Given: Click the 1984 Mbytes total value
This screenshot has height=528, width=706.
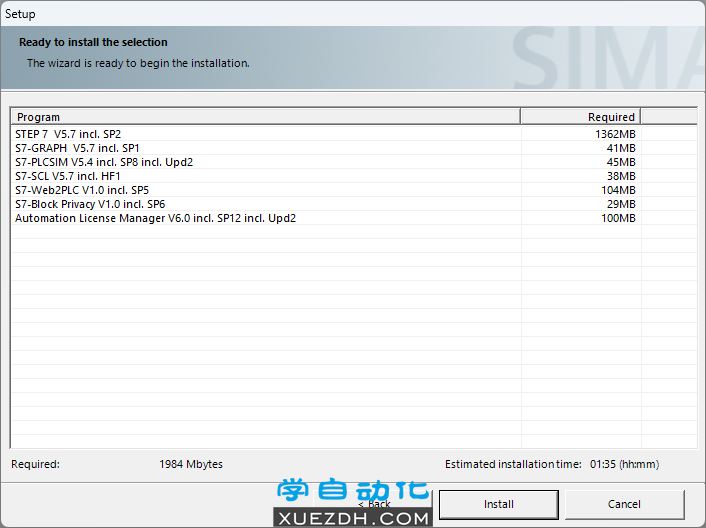Looking at the screenshot, I should coord(191,464).
